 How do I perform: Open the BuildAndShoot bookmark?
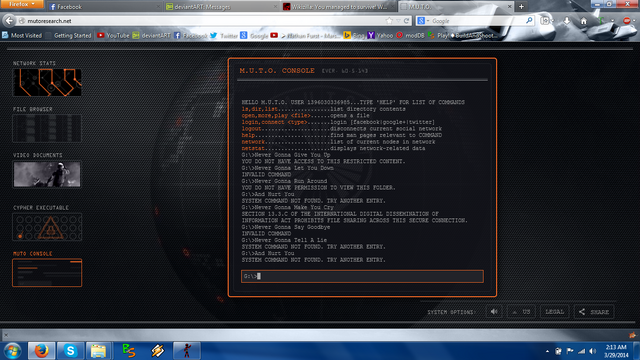pyautogui.click(x=473, y=36)
